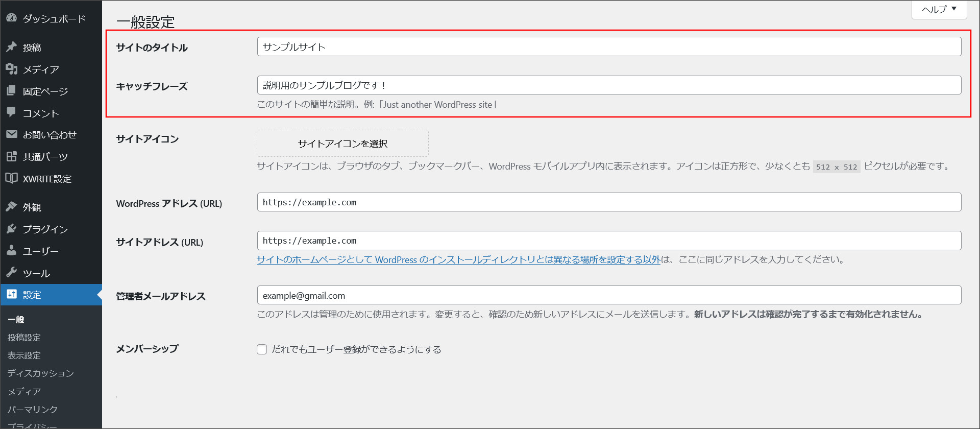
Task: Open 投稿設定 submenu item
Action: [24, 338]
